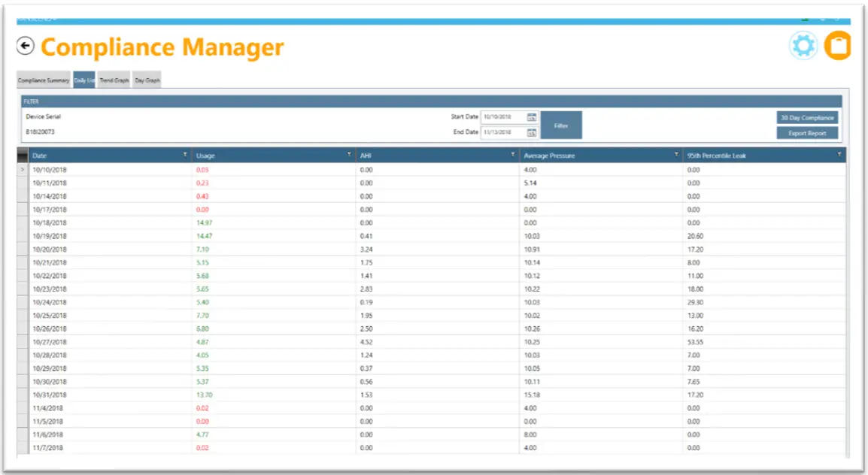Select the Daily List tab
Screen dimensions: 868x475
point(84,80)
